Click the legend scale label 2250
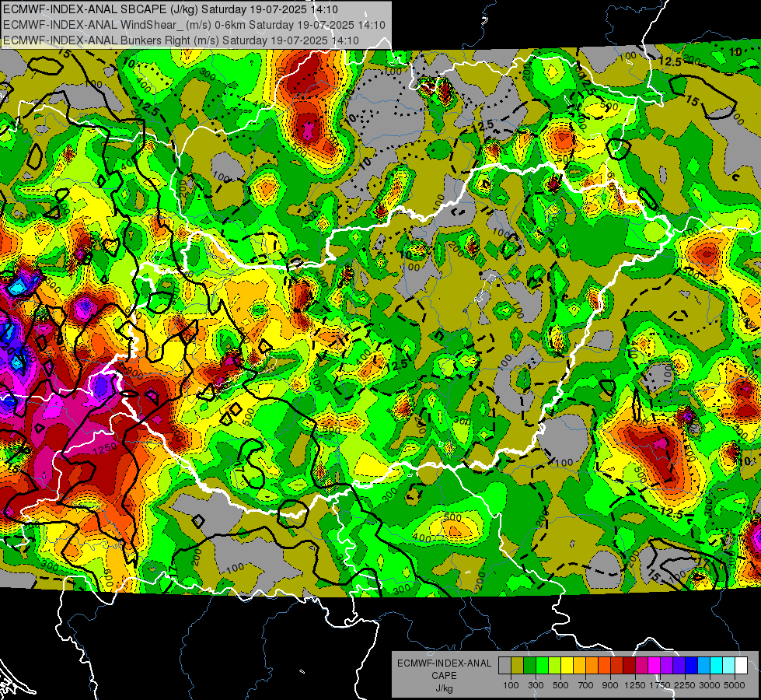This screenshot has width=761, height=700. click(x=685, y=685)
